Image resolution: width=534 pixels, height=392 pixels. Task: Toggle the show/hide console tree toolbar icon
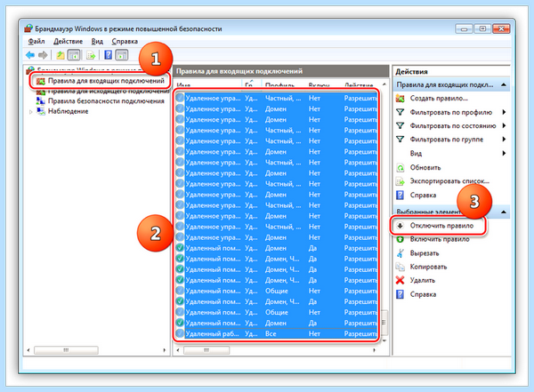[74, 55]
